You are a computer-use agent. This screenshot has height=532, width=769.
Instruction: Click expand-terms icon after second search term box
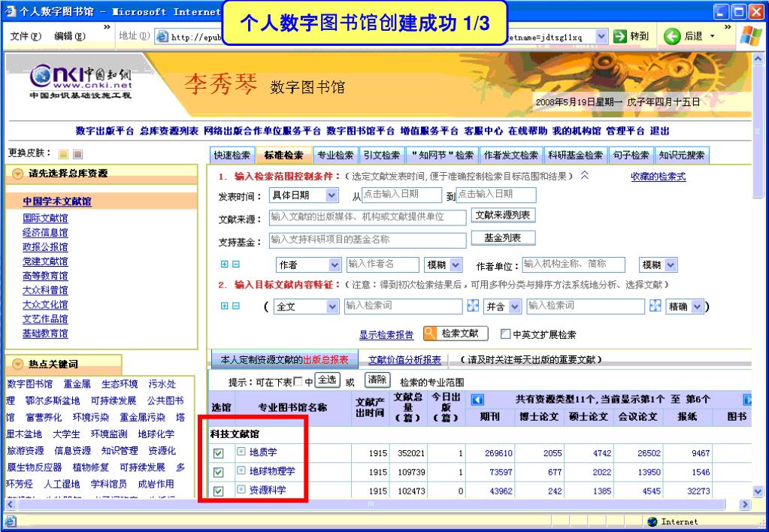pyautogui.click(x=655, y=306)
